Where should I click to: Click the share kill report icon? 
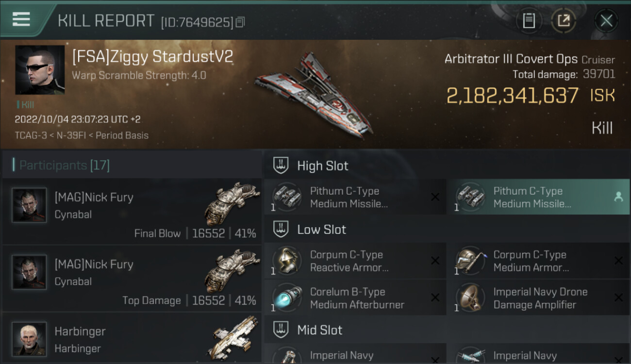click(564, 21)
